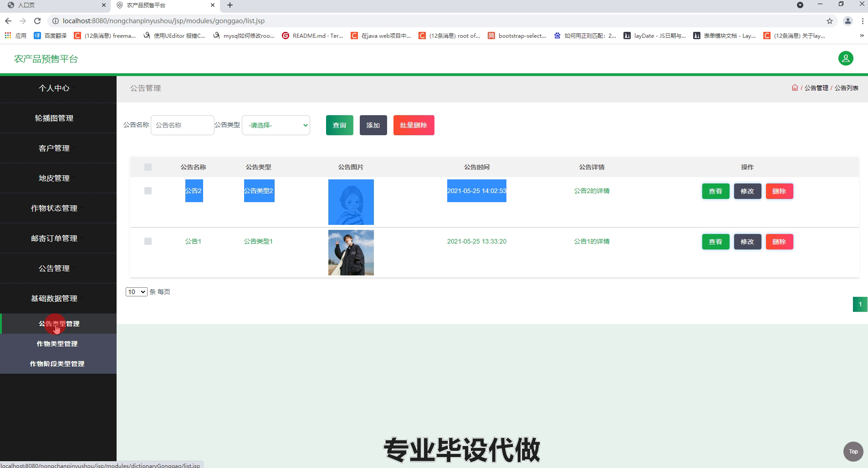The height and width of the screenshot is (468, 868).
Task: Check the 公告1 row checkbox
Action: pyautogui.click(x=148, y=241)
